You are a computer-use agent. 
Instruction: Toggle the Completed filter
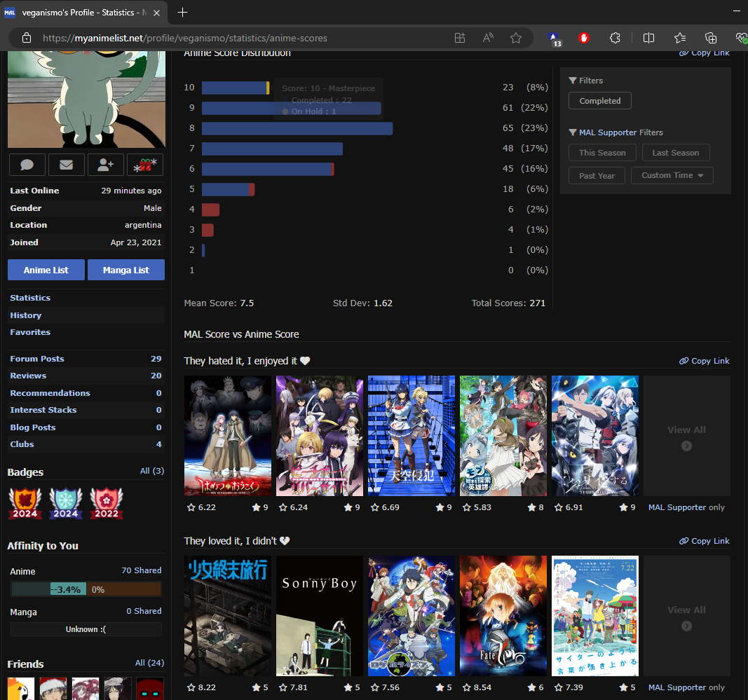[599, 101]
